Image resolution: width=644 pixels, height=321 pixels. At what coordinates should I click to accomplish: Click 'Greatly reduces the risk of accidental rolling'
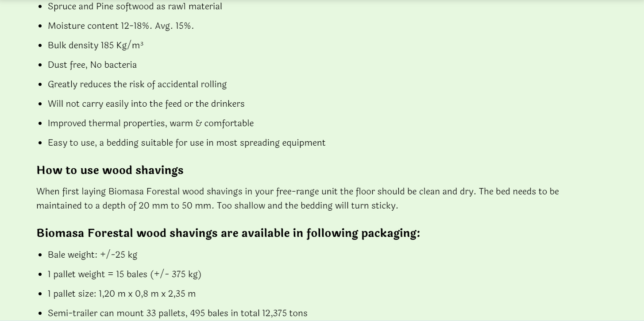(x=137, y=85)
